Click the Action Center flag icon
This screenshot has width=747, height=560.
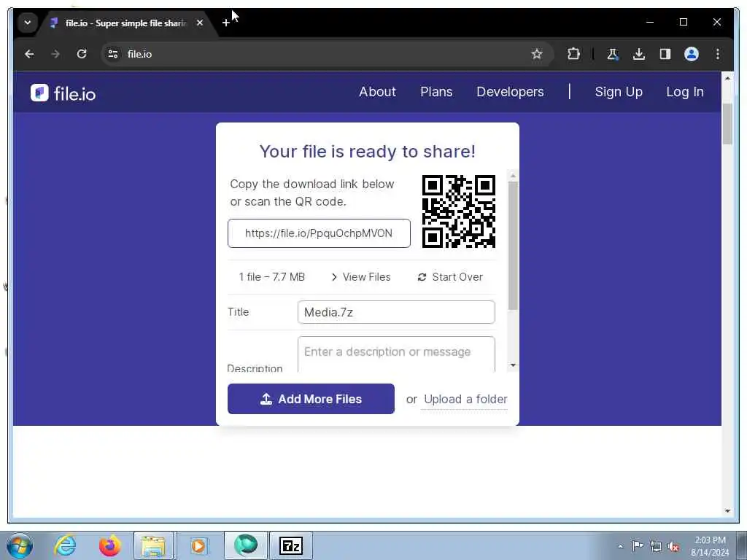(x=638, y=545)
